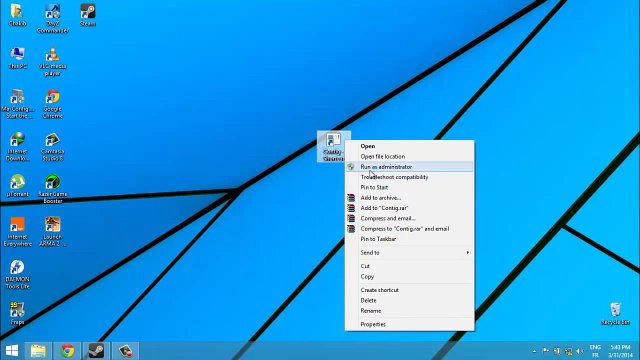Choose Open in the context menu

pos(409,146)
